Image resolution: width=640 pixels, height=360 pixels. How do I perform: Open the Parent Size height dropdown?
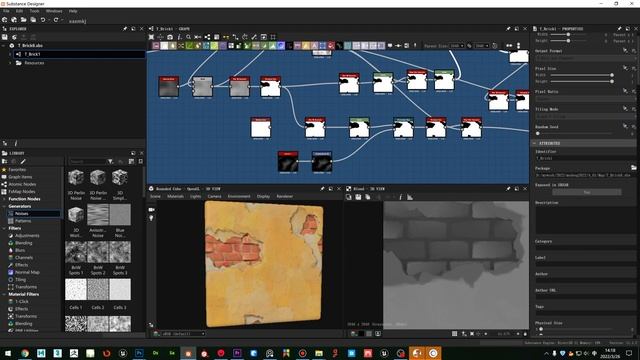482,46
